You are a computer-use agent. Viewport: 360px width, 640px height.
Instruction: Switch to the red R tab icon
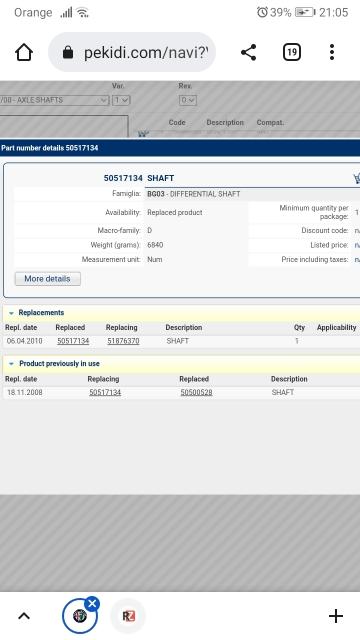pos(129,616)
